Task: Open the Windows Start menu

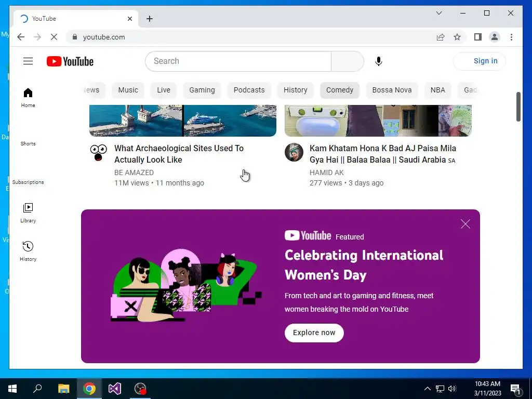Action: click(x=12, y=389)
